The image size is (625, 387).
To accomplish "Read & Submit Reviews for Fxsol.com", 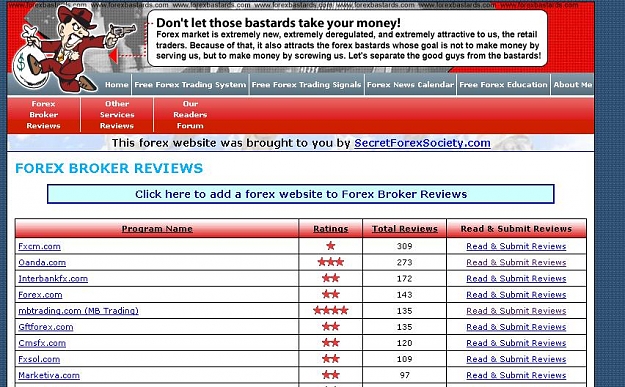I will pyautogui.click(x=516, y=359).
